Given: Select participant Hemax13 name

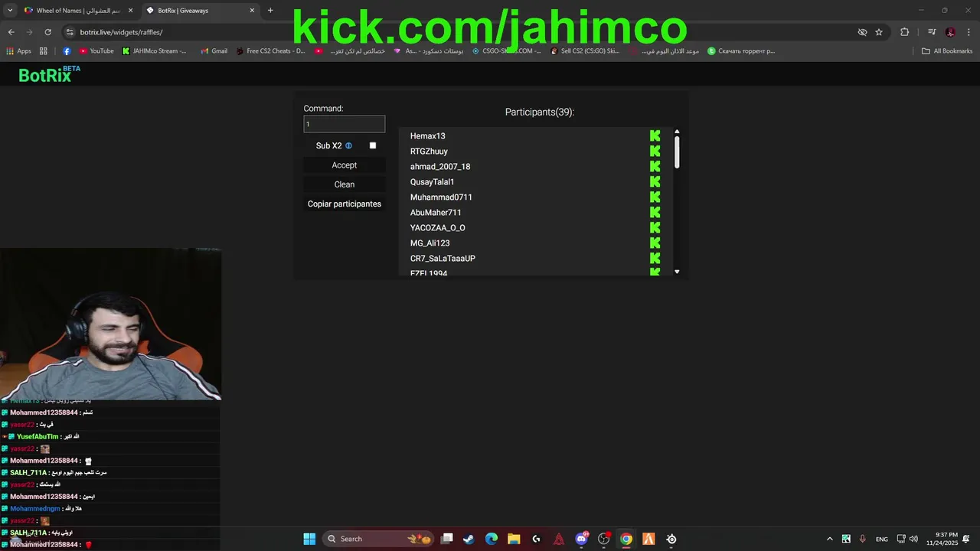Looking at the screenshot, I should (x=427, y=136).
